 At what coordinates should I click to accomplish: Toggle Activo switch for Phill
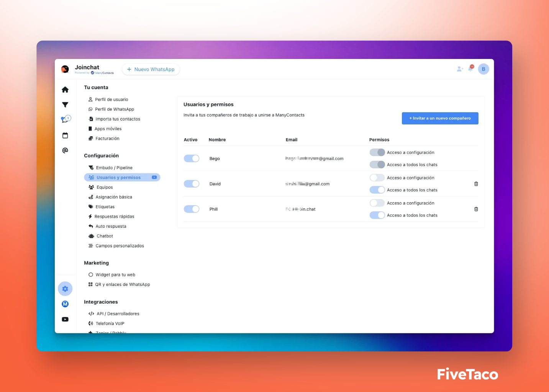pyautogui.click(x=192, y=209)
